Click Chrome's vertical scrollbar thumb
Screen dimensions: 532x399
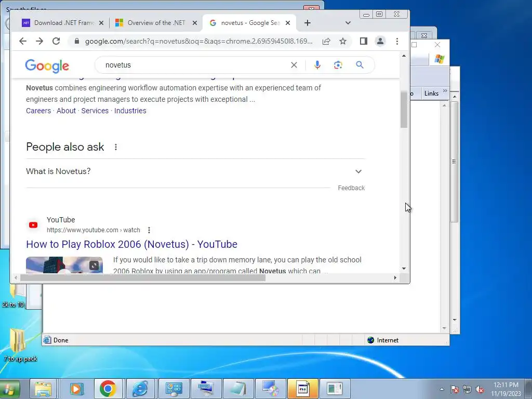coord(404,109)
